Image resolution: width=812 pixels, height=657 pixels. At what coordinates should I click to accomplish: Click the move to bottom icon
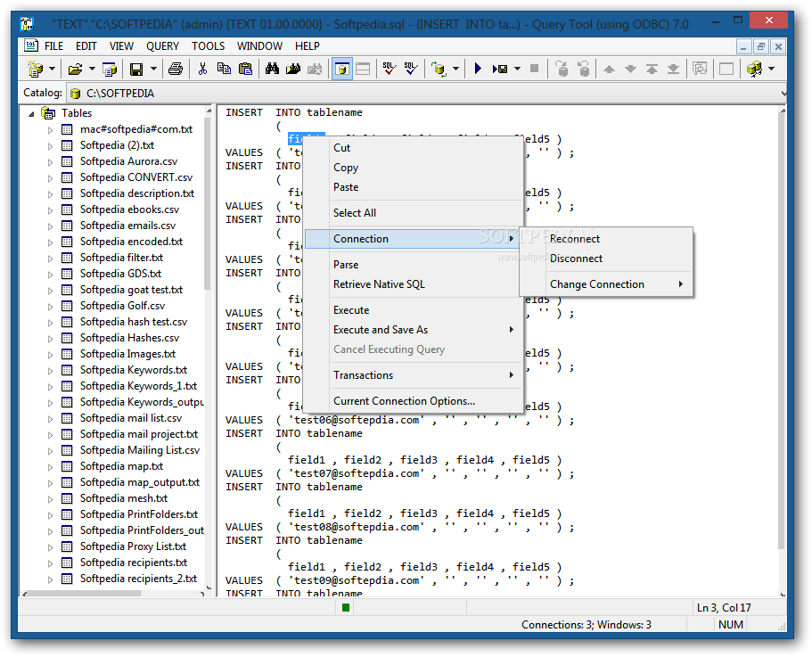click(x=673, y=69)
